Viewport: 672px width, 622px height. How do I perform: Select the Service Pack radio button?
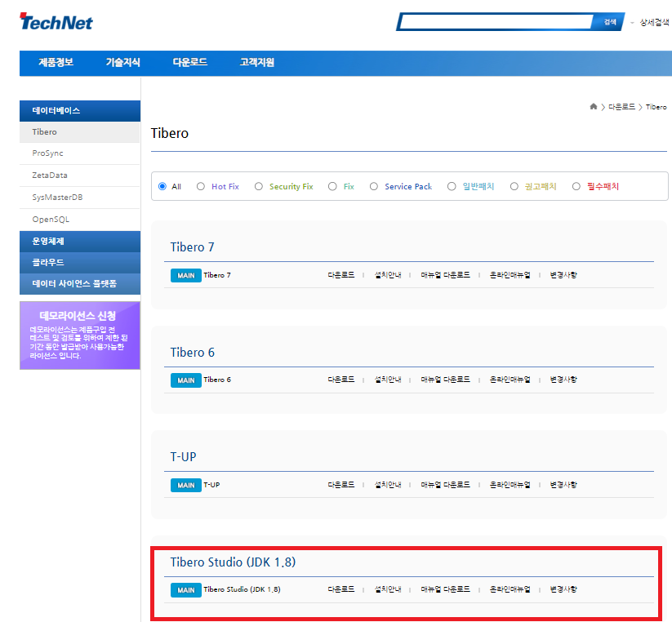374,186
